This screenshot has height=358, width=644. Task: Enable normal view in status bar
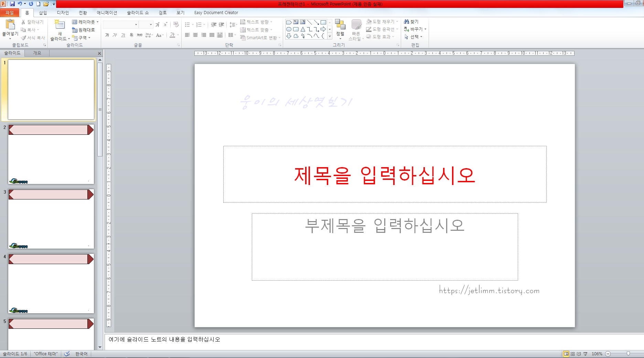coord(566,354)
